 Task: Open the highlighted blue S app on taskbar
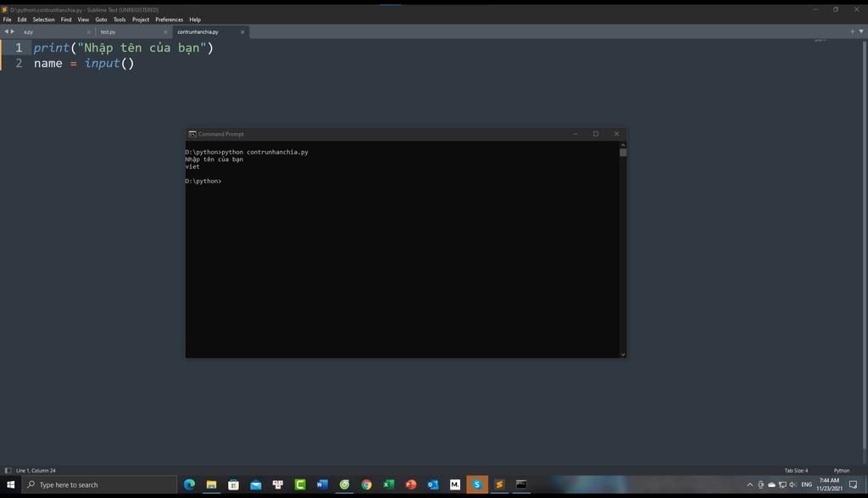[477, 484]
